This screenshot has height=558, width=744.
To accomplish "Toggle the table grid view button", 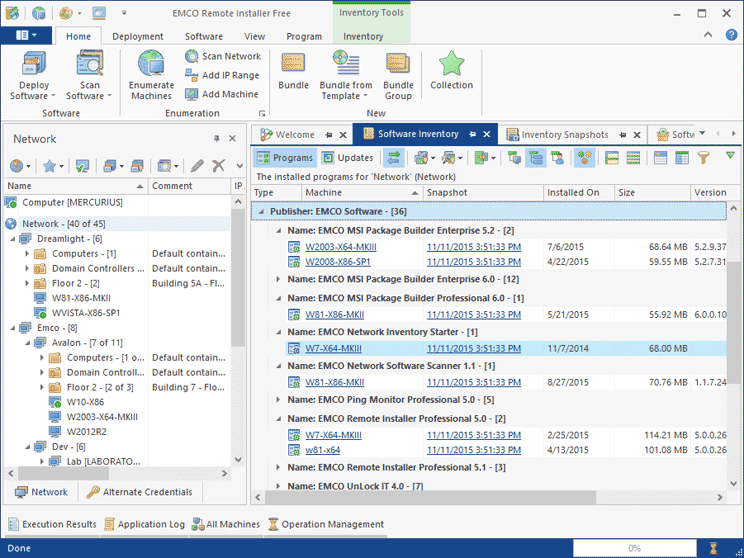I will tap(682, 158).
